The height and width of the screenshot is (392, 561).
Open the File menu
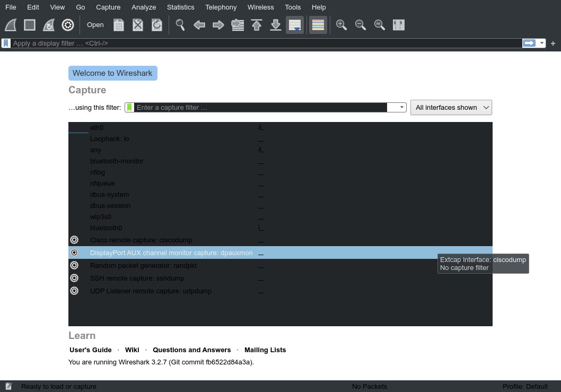(x=11, y=7)
